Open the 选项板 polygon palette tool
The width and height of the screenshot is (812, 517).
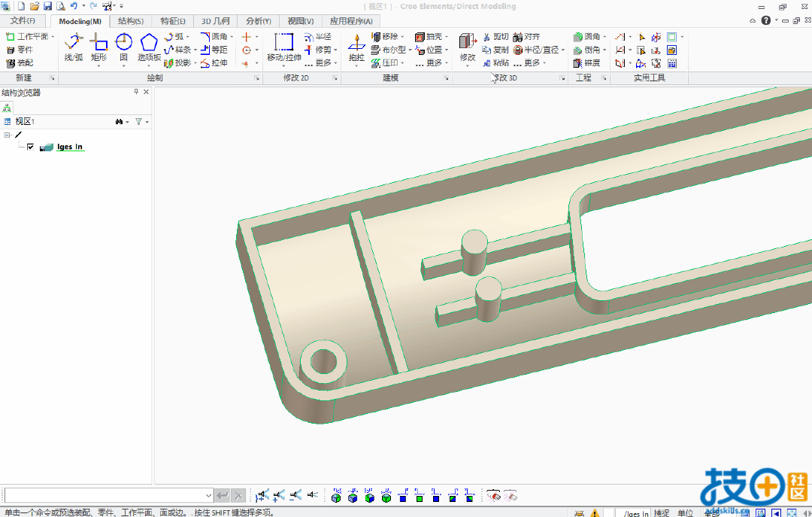(149, 47)
